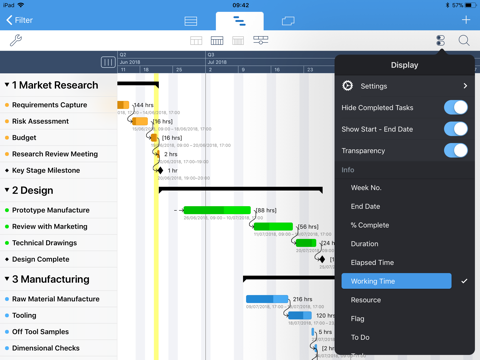The height and width of the screenshot is (360, 480).
Task: Select the Gantt chart view tab
Action: pos(239,21)
